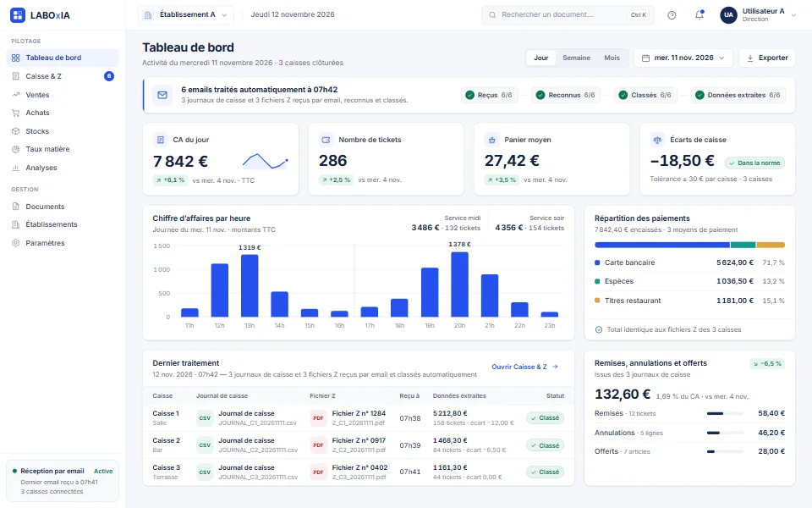The height and width of the screenshot is (508, 812).
Task: Click the PDF icon for Z_C1_20261111.pdf
Action: [319, 417]
